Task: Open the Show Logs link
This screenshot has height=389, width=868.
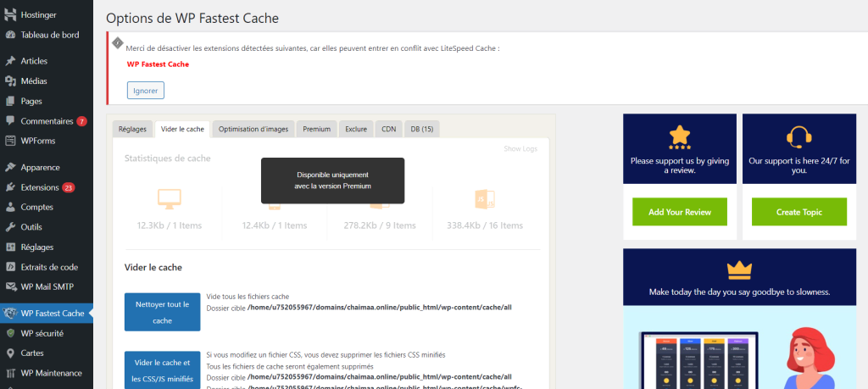Action: 520,149
